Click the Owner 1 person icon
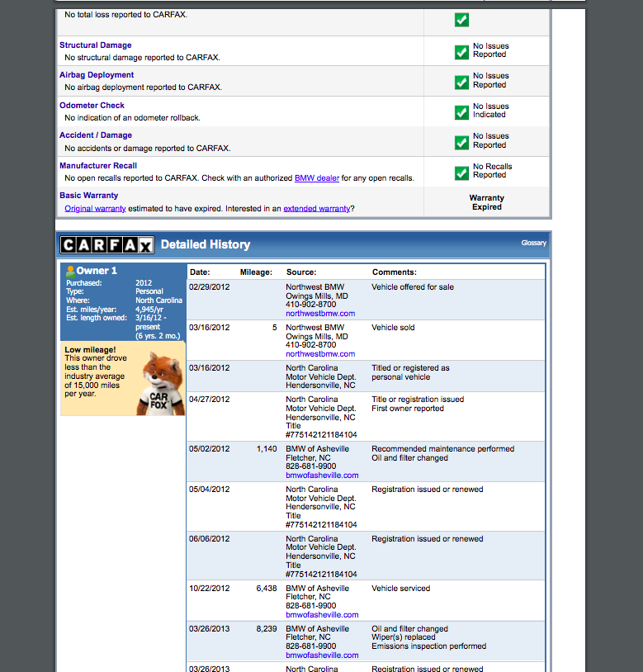The height and width of the screenshot is (672, 643). pos(71,271)
